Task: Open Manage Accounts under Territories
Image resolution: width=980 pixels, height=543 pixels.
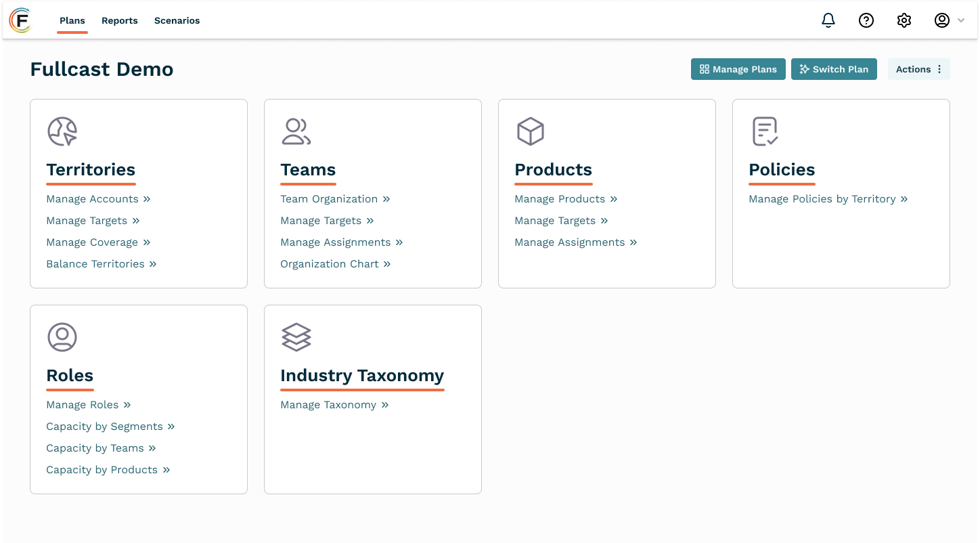Action: click(x=98, y=199)
